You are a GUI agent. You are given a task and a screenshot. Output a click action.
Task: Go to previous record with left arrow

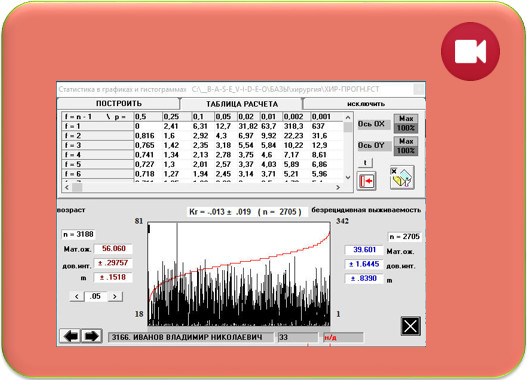(x=70, y=336)
